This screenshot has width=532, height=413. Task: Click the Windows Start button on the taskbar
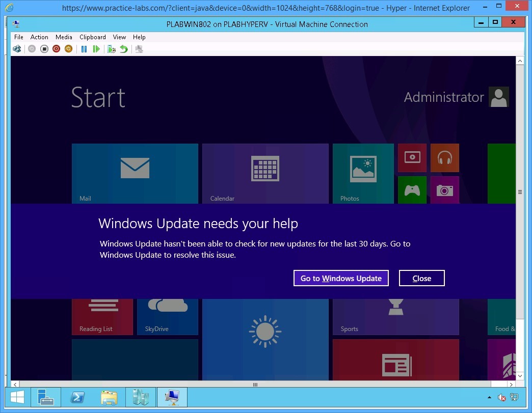pos(17,397)
